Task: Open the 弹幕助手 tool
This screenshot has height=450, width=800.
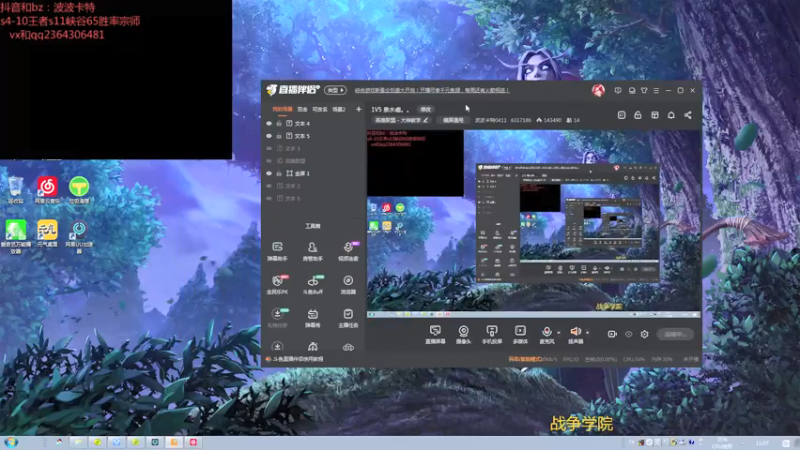Action: tap(277, 251)
